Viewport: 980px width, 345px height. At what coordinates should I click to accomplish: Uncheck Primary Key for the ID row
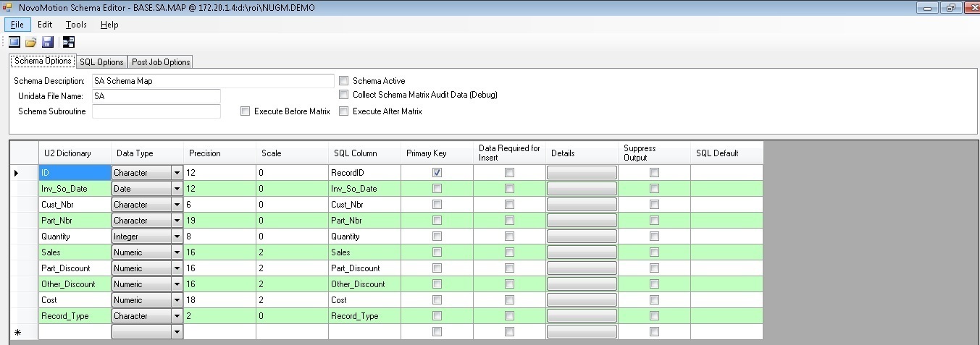pos(437,173)
